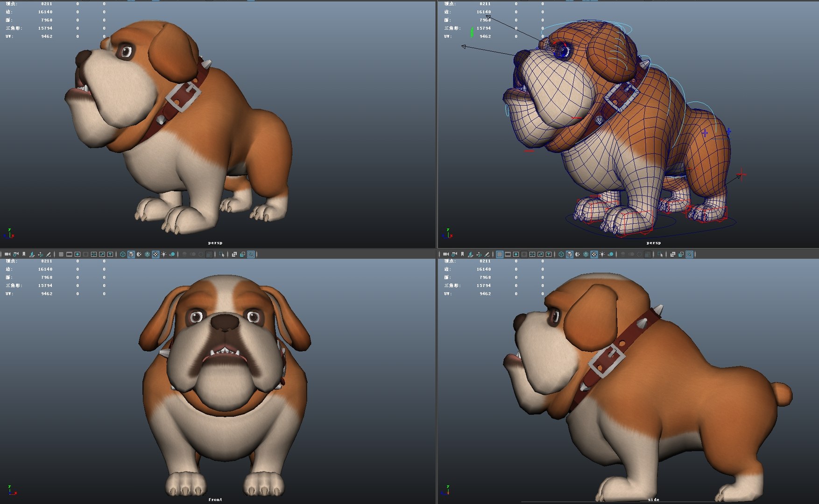Click Use Default Material in front panel toolbar
This screenshot has width=819, height=504.
139,254
